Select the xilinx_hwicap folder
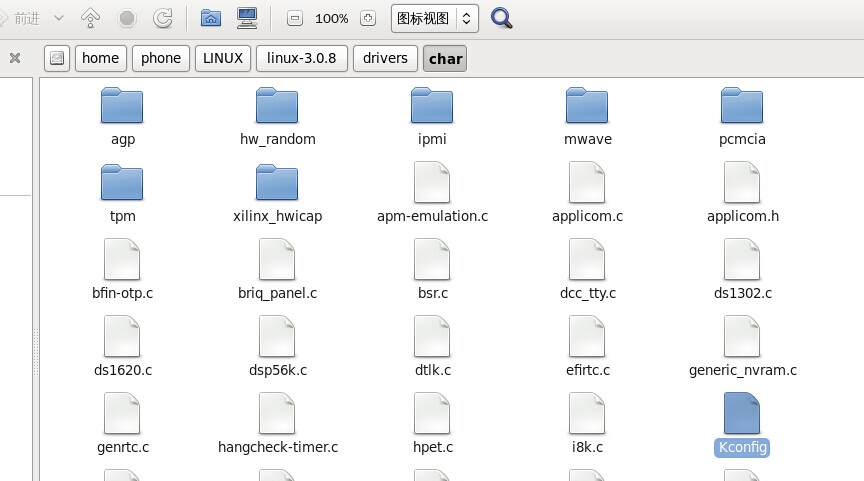864x481 pixels. coord(277,193)
